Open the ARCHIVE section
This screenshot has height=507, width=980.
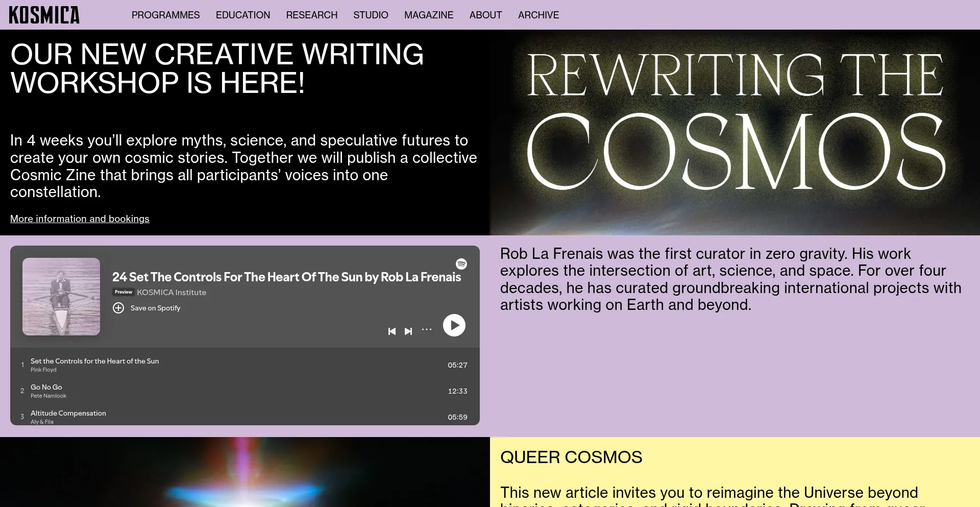pyautogui.click(x=538, y=15)
